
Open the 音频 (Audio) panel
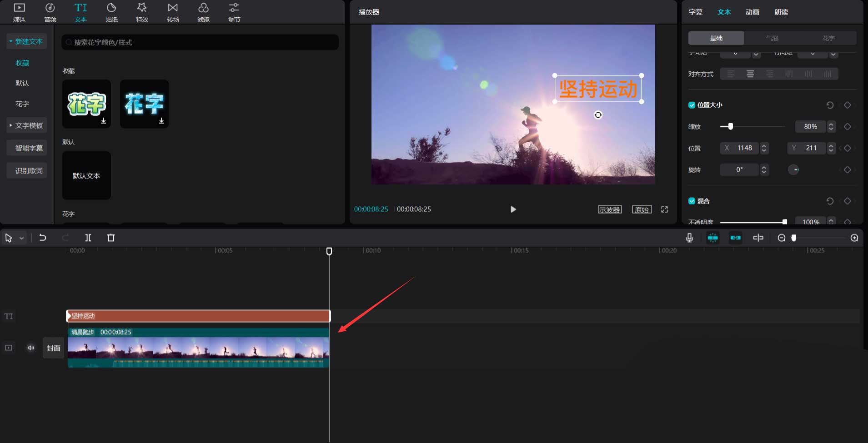[50, 12]
